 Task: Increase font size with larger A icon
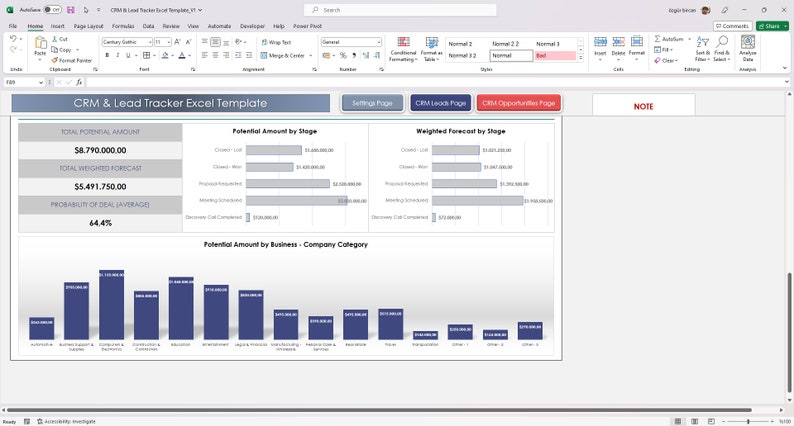point(177,42)
